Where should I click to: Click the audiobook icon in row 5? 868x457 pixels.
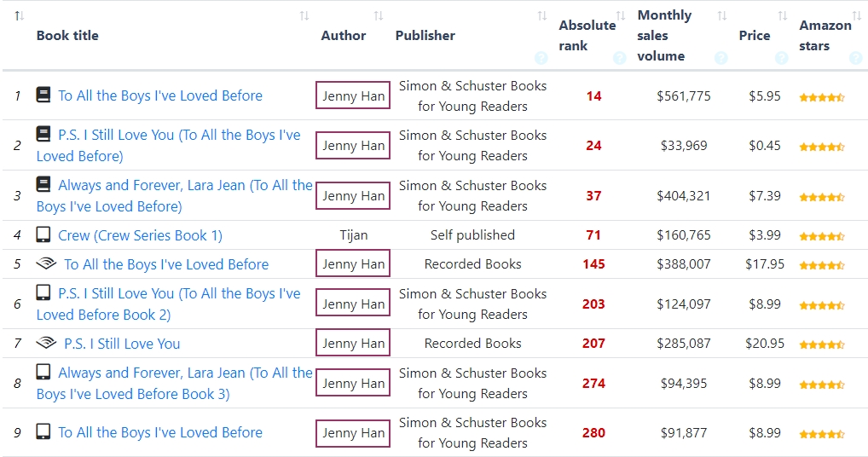click(x=46, y=264)
